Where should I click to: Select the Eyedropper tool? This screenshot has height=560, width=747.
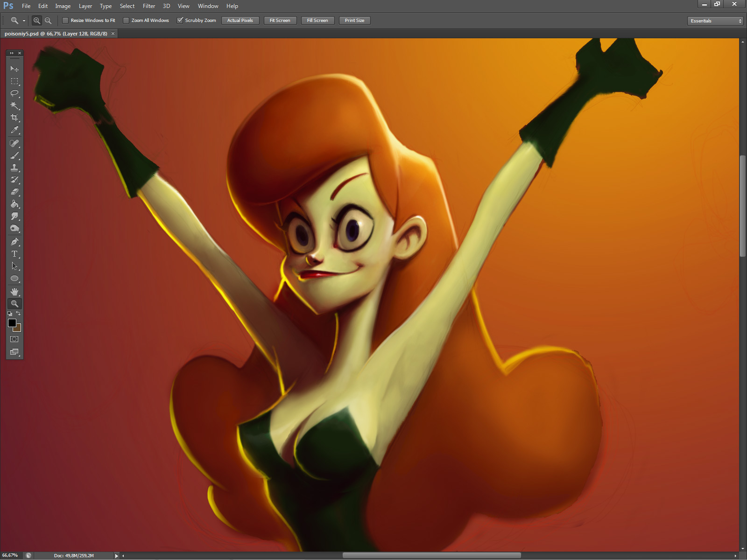tap(14, 130)
